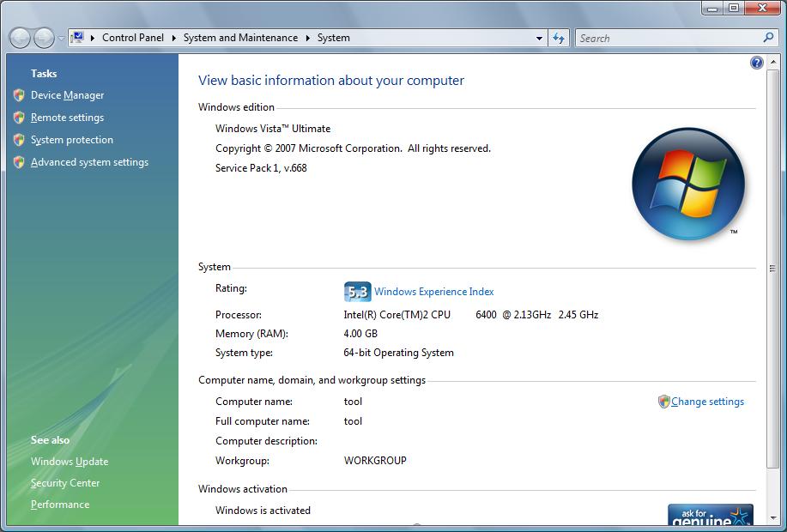The image size is (787, 532).
Task: Click the 'View basic information about your computer' heading
Action: pos(331,81)
